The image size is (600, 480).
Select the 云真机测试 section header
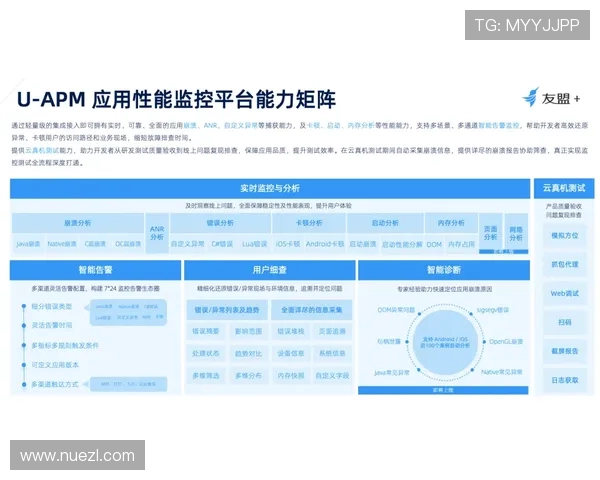564,188
